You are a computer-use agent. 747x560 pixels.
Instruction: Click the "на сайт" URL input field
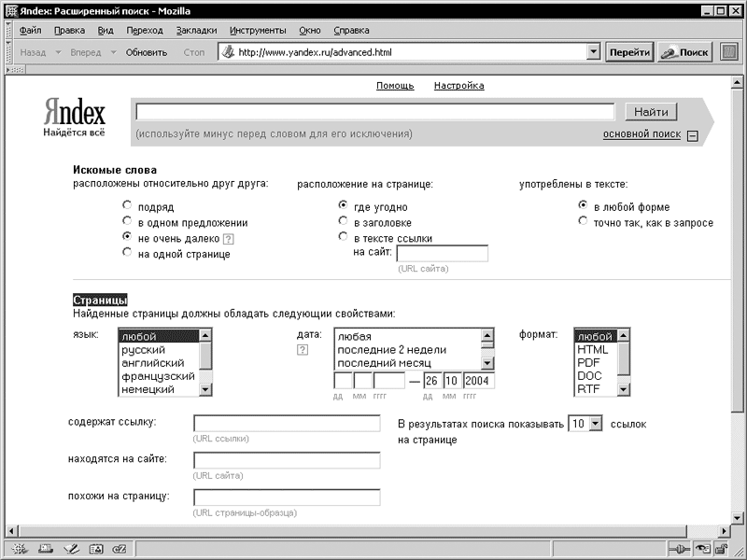pos(442,253)
